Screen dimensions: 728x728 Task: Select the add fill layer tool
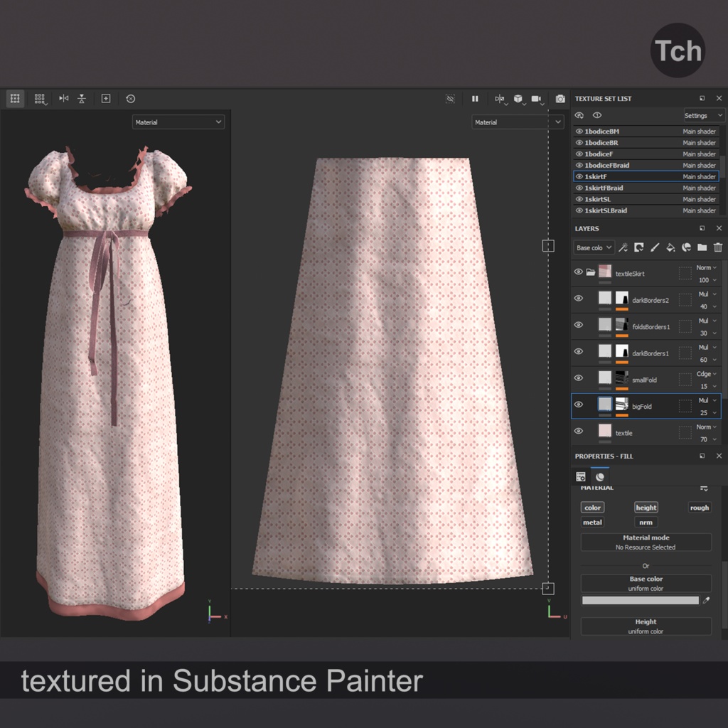click(670, 247)
